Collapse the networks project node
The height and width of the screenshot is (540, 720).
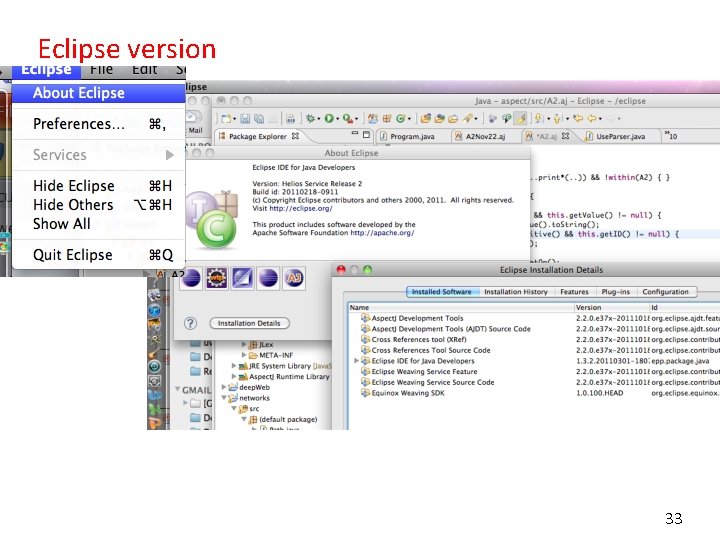(224, 398)
